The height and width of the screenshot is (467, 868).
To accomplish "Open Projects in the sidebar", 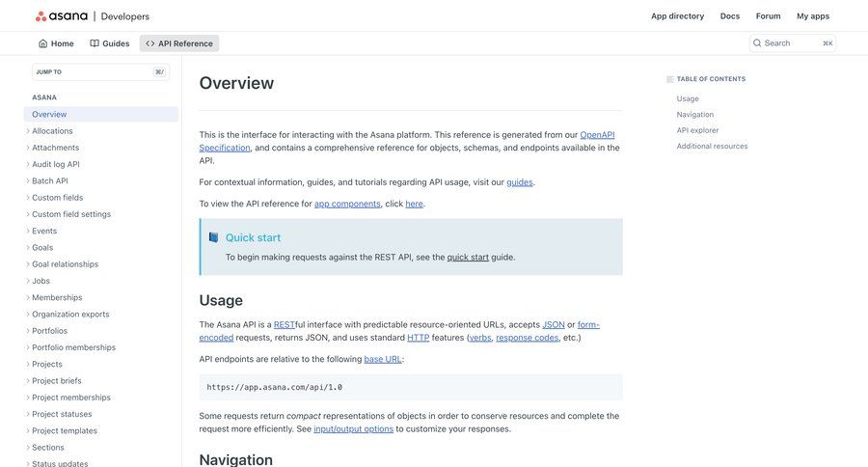I will (x=47, y=364).
